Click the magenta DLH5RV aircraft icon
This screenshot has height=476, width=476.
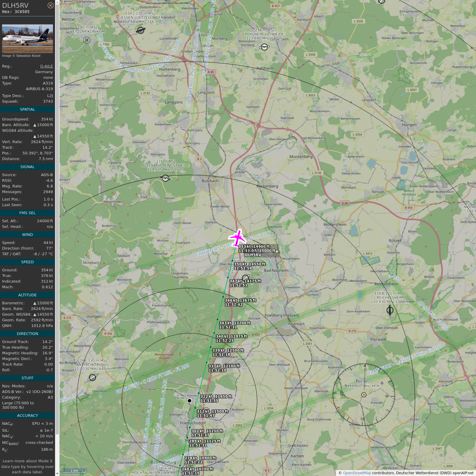click(237, 238)
